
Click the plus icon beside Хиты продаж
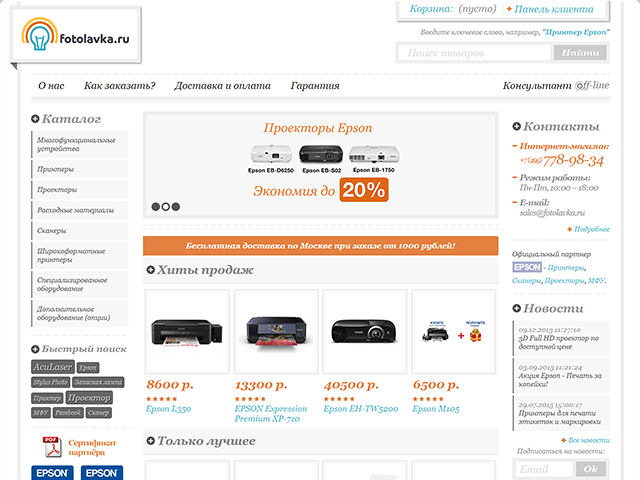(x=151, y=270)
